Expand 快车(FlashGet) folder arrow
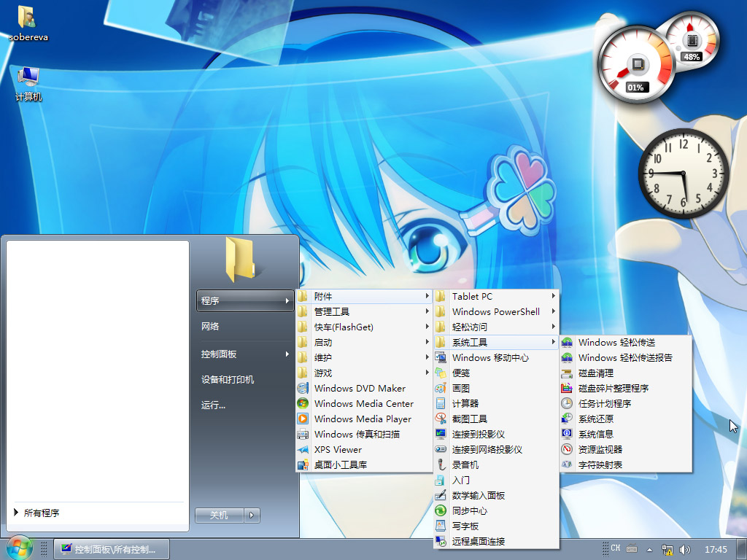The height and width of the screenshot is (560, 747). point(427,327)
